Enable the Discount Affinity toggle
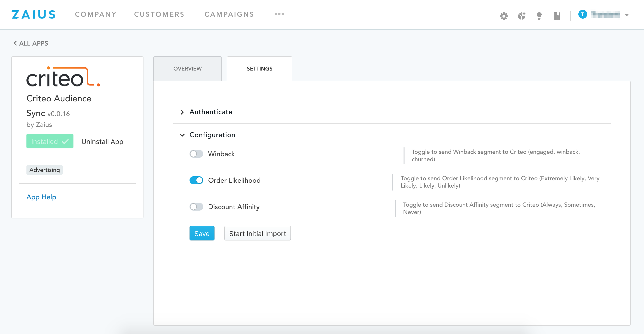 point(196,207)
